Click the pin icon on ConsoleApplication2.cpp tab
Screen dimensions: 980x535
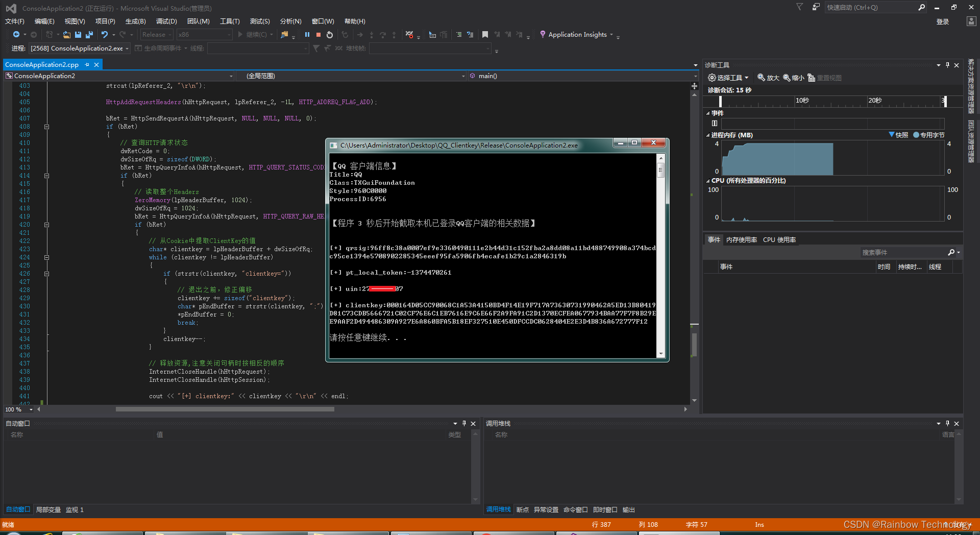[x=87, y=65]
